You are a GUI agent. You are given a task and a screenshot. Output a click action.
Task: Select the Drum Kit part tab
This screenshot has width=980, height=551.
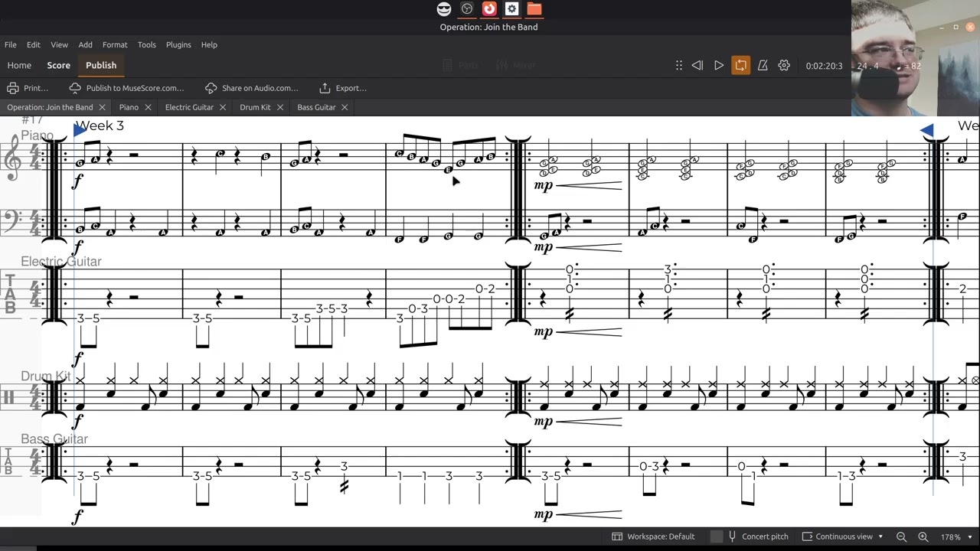[x=255, y=108]
